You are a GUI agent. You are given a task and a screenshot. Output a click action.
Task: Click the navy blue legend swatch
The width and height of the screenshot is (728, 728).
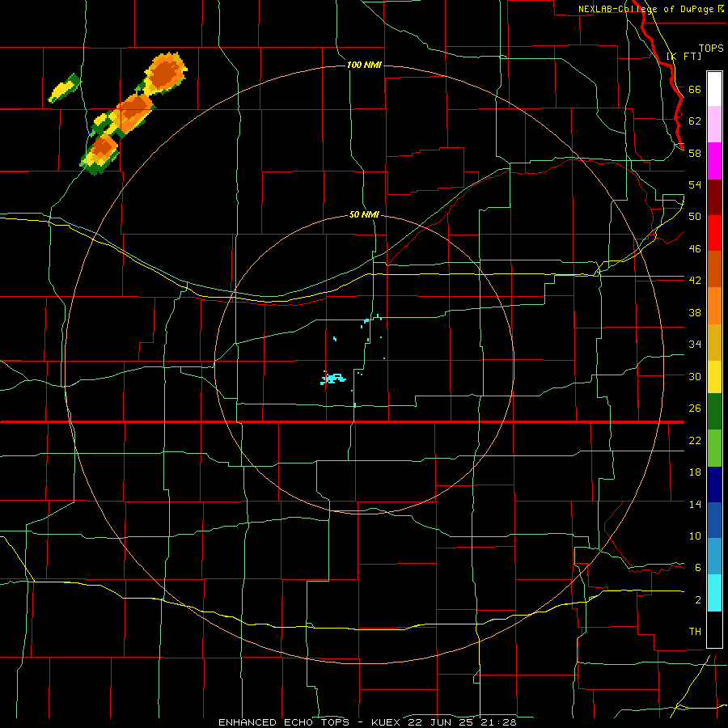[x=714, y=485]
